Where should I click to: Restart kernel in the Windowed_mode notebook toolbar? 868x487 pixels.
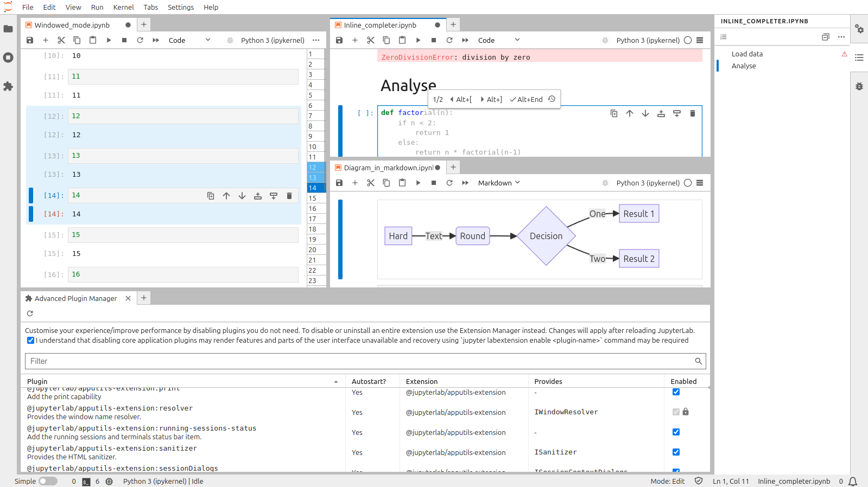(x=140, y=40)
